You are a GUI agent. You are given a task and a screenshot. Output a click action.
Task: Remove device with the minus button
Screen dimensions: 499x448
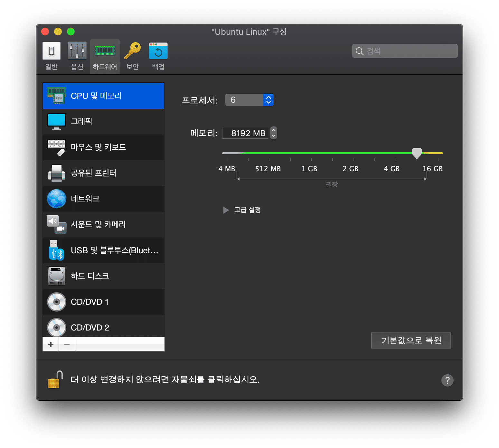click(x=67, y=344)
